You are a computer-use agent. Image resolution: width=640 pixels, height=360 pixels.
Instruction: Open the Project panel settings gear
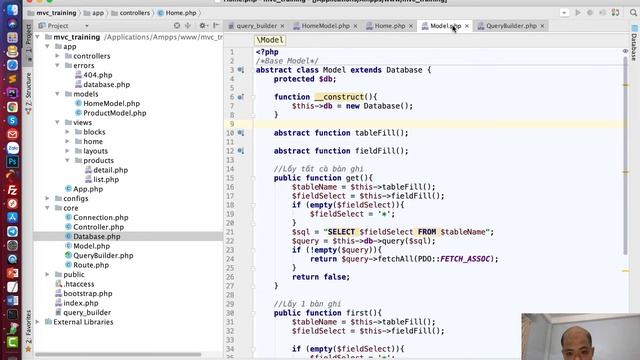click(202, 26)
